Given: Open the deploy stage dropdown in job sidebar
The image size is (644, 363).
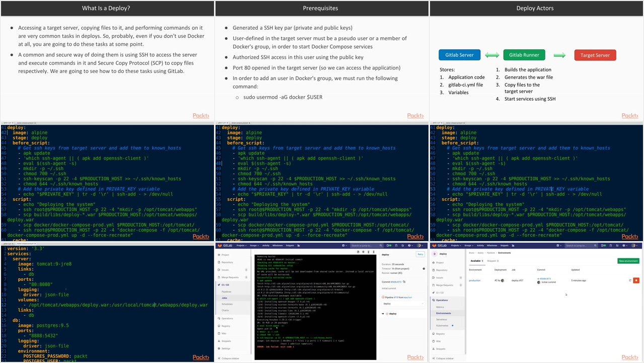Looking at the screenshot, I should click(x=404, y=304).
